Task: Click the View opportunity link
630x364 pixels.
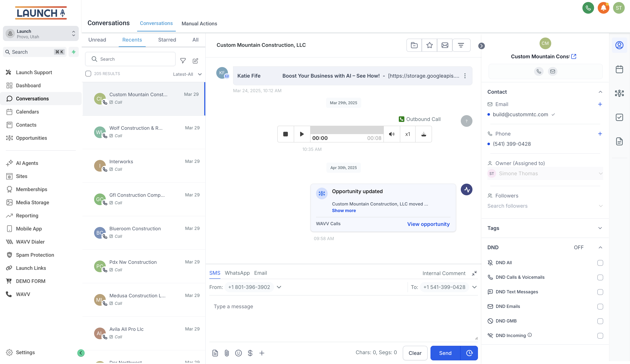Action: tap(428, 224)
